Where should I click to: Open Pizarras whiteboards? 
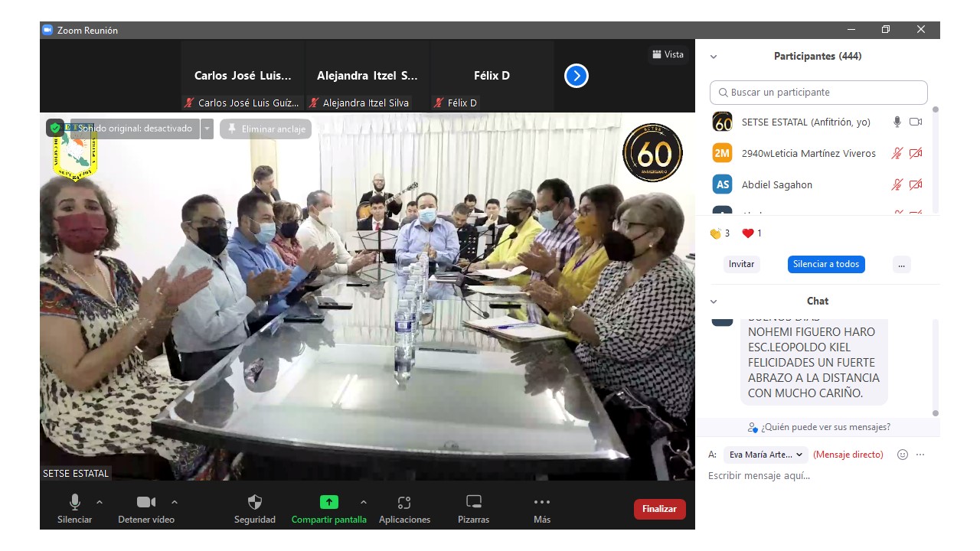[474, 509]
